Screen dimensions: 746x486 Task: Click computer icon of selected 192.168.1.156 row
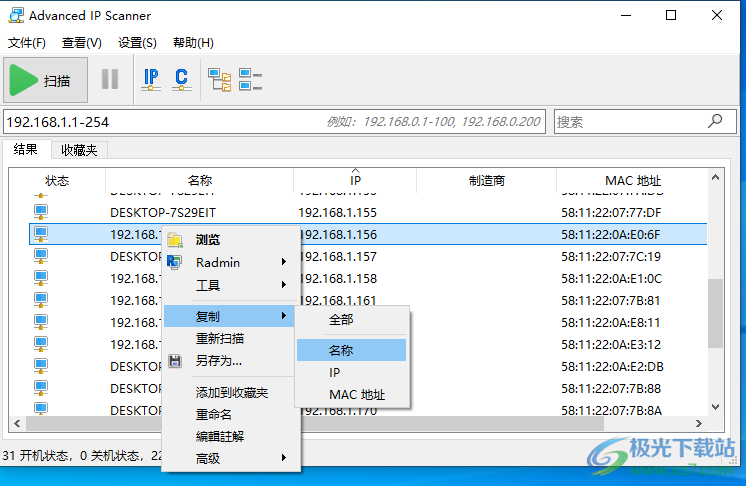[x=41, y=234]
